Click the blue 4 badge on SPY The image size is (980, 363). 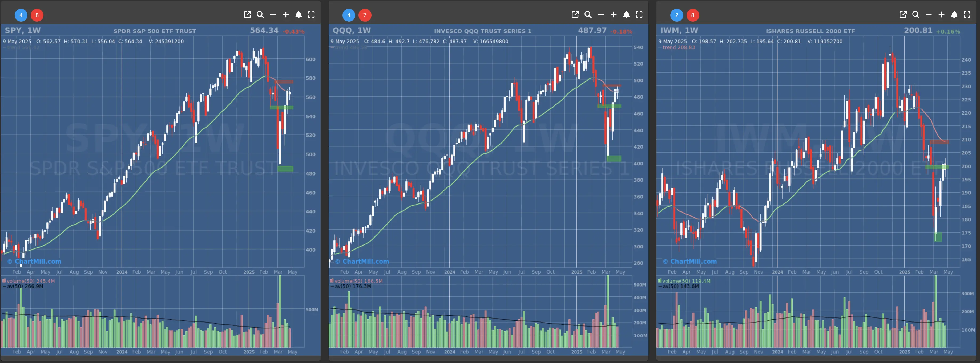21,15
